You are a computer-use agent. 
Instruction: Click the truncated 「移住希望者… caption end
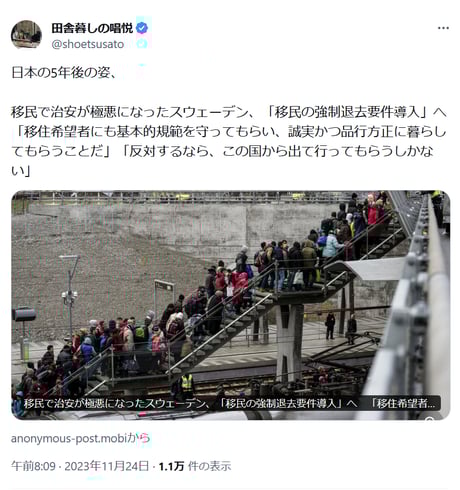tap(404, 403)
